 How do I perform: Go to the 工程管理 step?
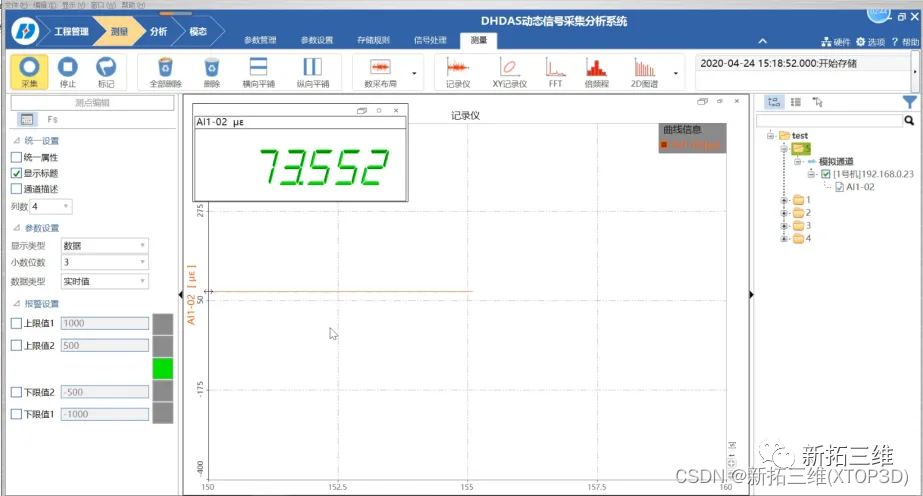pyautogui.click(x=71, y=31)
